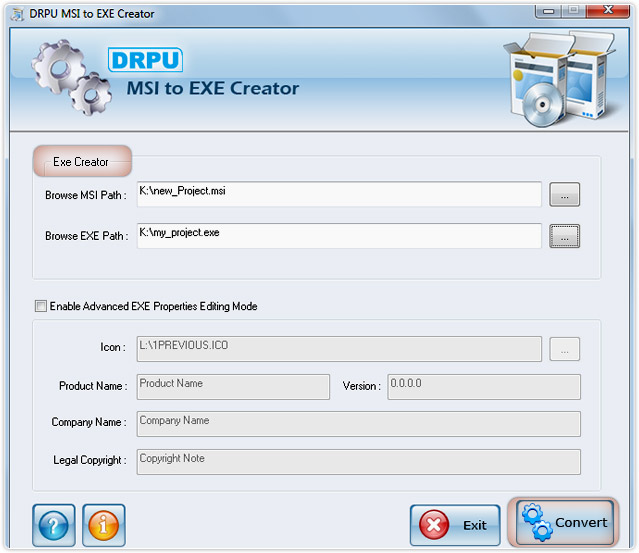Viewport: 639px width, 553px height.
Task: Click the Convert button with gears
Action: coord(564,522)
